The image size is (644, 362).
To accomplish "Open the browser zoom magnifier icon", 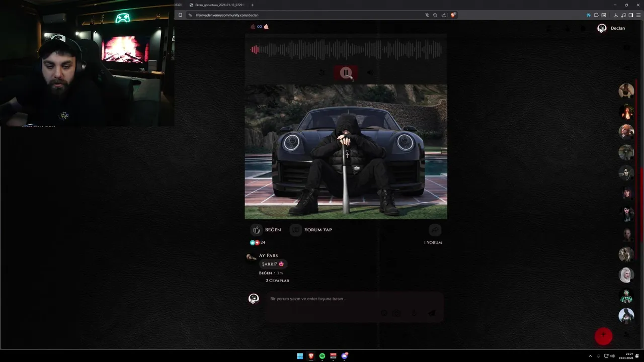I will 435,15.
